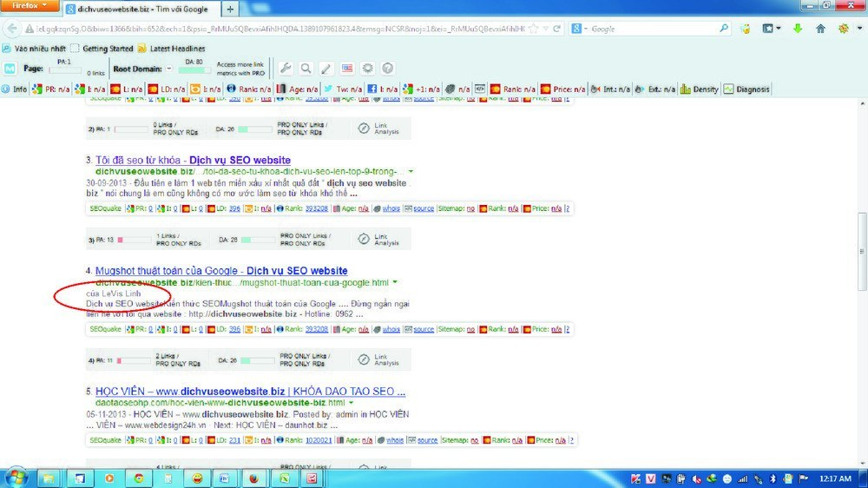
Task: Open result 'Mugshot thuật toán của Google'
Action: pos(221,271)
